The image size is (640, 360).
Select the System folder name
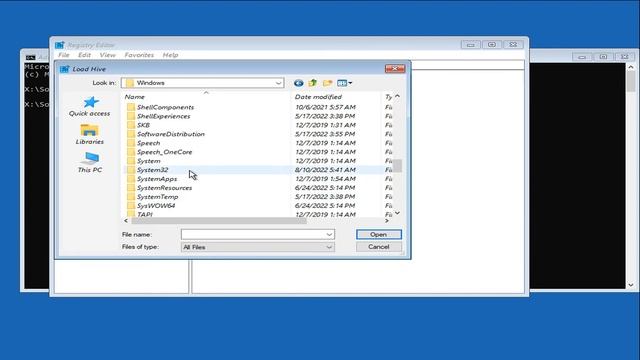pos(149,161)
